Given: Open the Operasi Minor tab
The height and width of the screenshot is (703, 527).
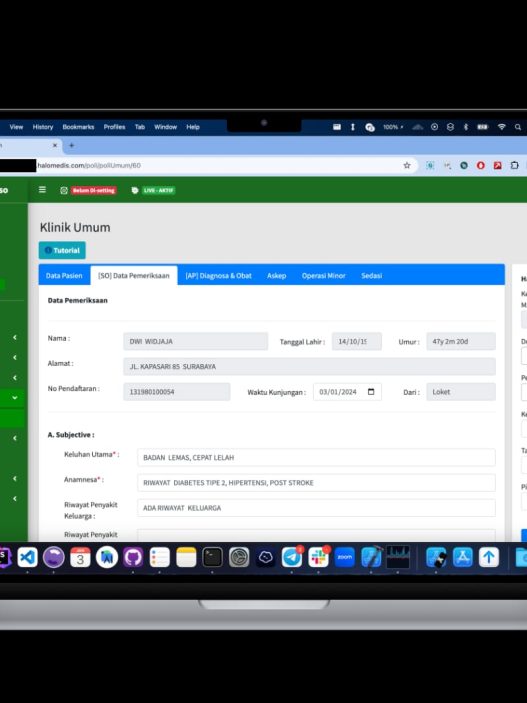Looking at the screenshot, I should (x=323, y=276).
